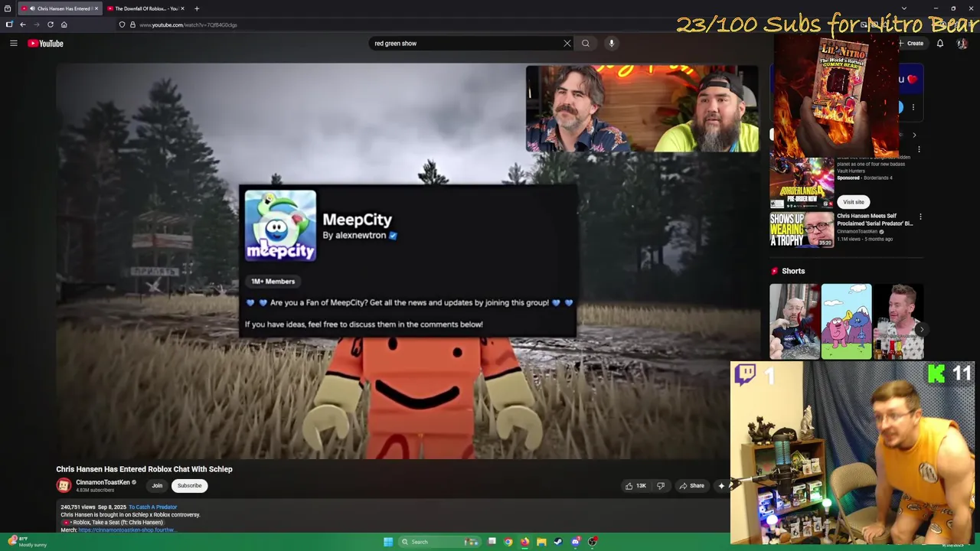Click the main video player
The height and width of the screenshot is (551, 980).
[408, 261]
